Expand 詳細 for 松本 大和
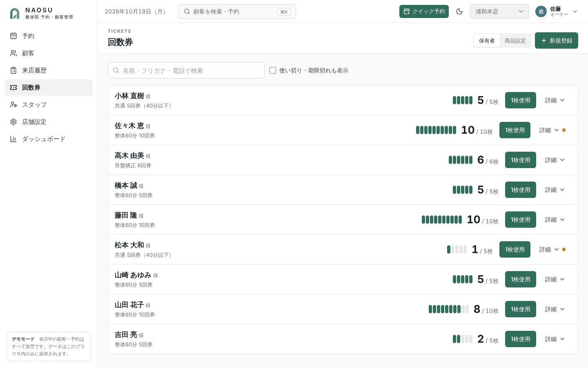 (x=549, y=249)
